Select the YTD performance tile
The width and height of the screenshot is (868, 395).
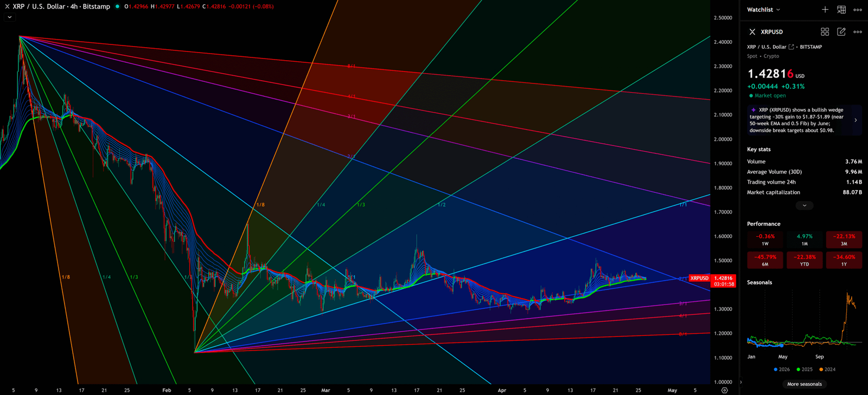point(805,260)
